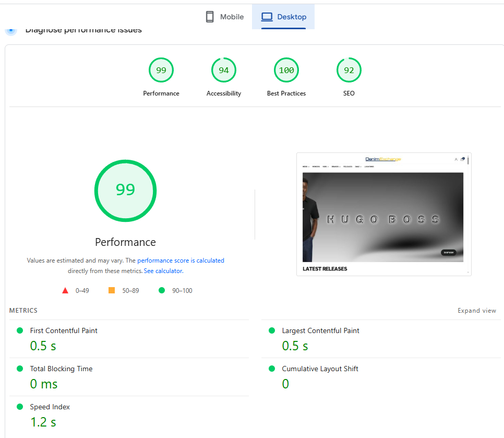Click the Performance score gauge showing 99
This screenshot has width=504, height=438.
tap(161, 70)
